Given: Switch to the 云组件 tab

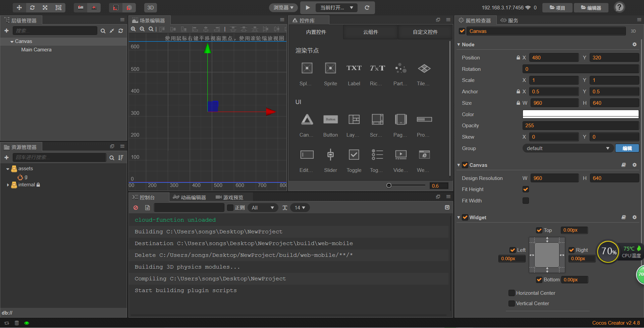Looking at the screenshot, I should coord(370,32).
